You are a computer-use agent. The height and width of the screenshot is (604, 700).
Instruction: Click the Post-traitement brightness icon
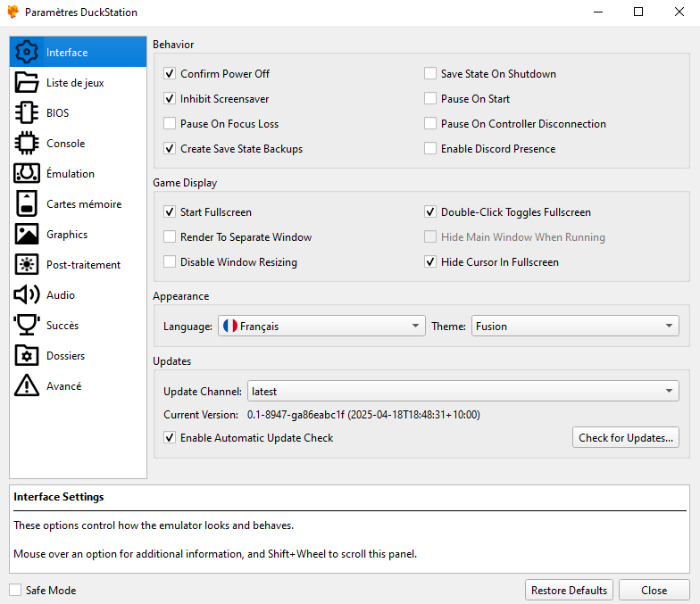[27, 264]
